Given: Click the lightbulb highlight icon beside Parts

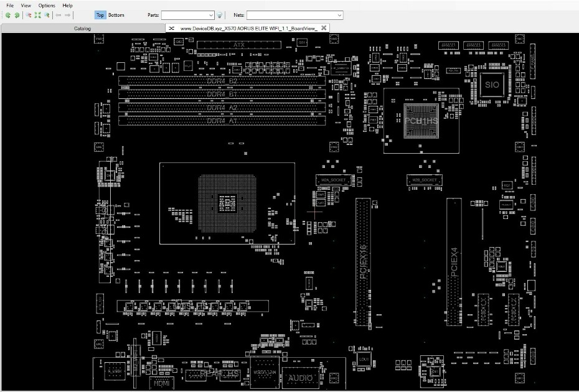Looking at the screenshot, I should tap(219, 15).
